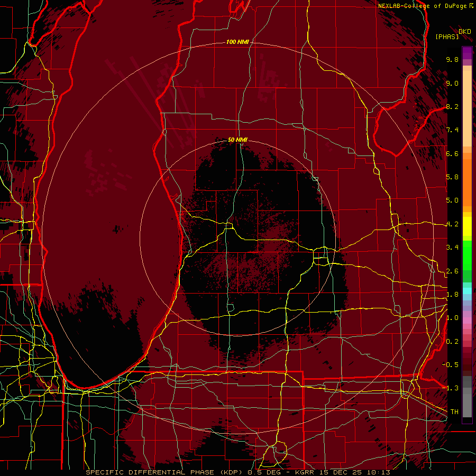
Task: Click the 10:13 timestamp
Action: (x=379, y=472)
